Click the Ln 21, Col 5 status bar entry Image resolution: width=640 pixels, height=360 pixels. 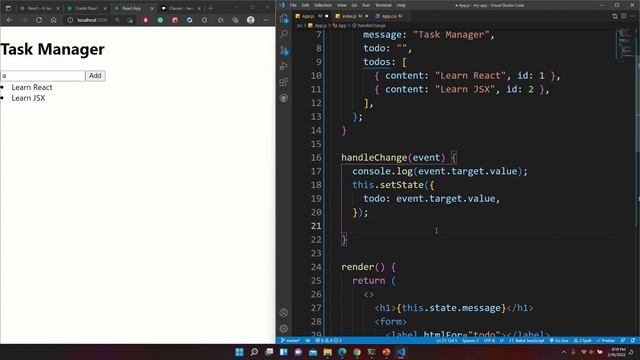[447, 340]
